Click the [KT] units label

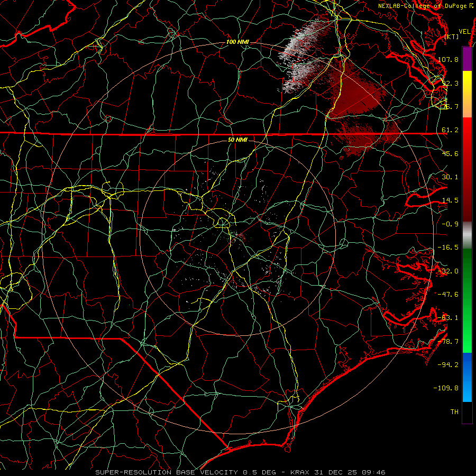pyautogui.click(x=452, y=36)
